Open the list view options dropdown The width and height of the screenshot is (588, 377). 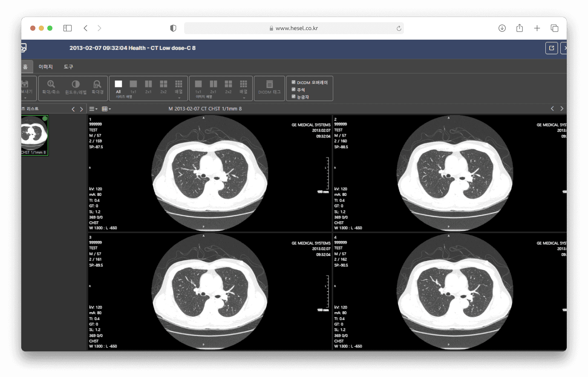pyautogui.click(x=93, y=109)
